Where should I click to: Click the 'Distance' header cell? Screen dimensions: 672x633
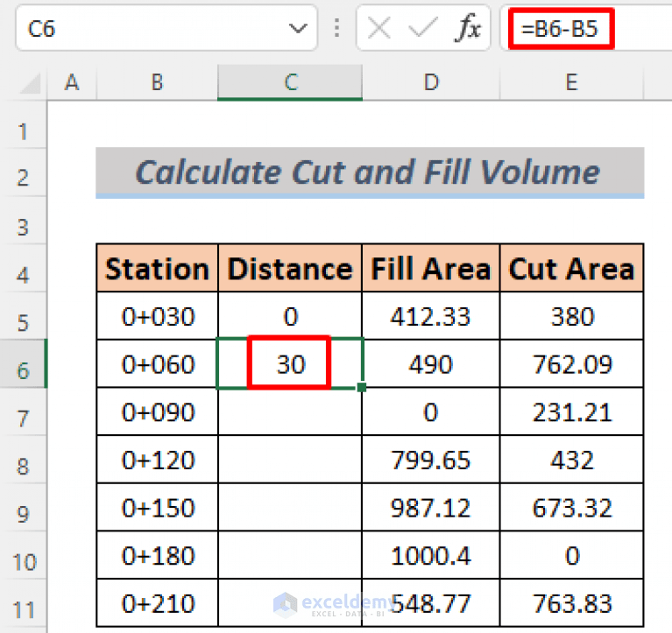click(x=290, y=269)
